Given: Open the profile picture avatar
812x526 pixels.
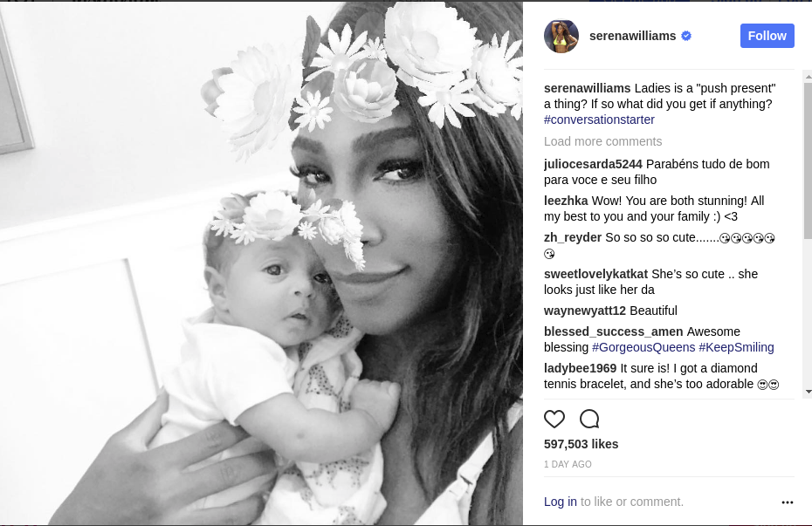Looking at the screenshot, I should click(561, 37).
